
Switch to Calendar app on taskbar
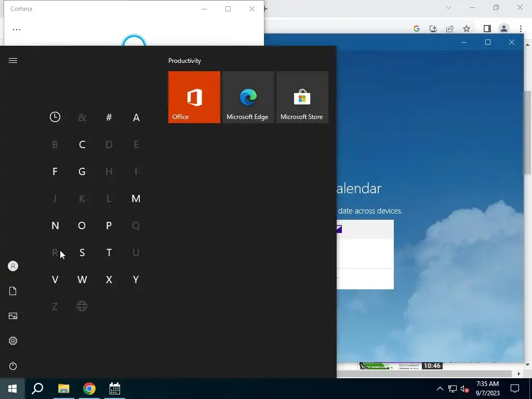(x=115, y=389)
